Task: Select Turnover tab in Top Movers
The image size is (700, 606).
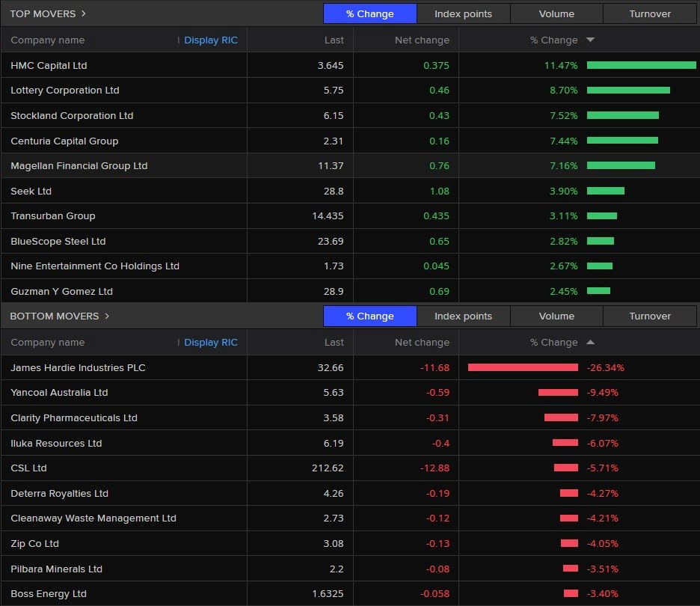Action: [x=649, y=13]
